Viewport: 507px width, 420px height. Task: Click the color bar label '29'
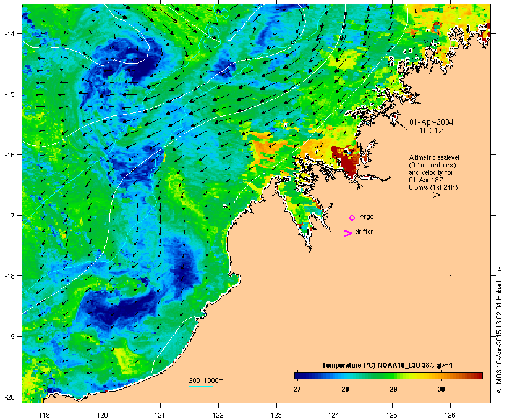(x=393, y=389)
